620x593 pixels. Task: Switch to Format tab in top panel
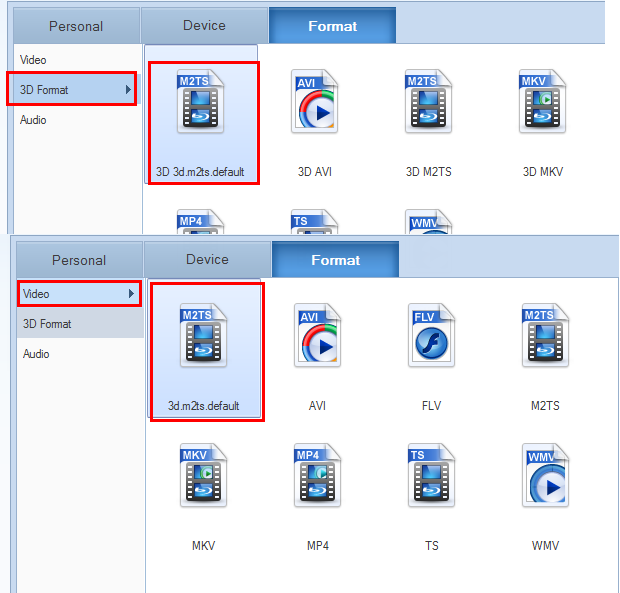click(333, 26)
